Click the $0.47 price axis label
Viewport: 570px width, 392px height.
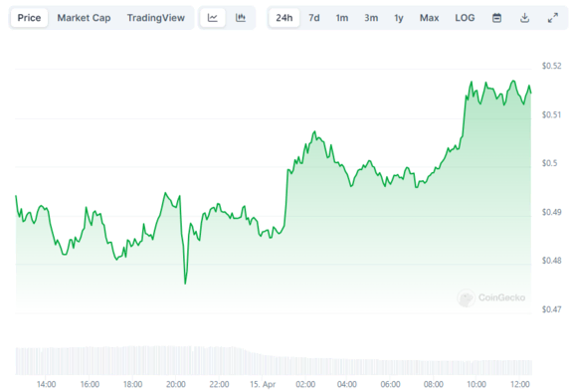click(x=551, y=309)
